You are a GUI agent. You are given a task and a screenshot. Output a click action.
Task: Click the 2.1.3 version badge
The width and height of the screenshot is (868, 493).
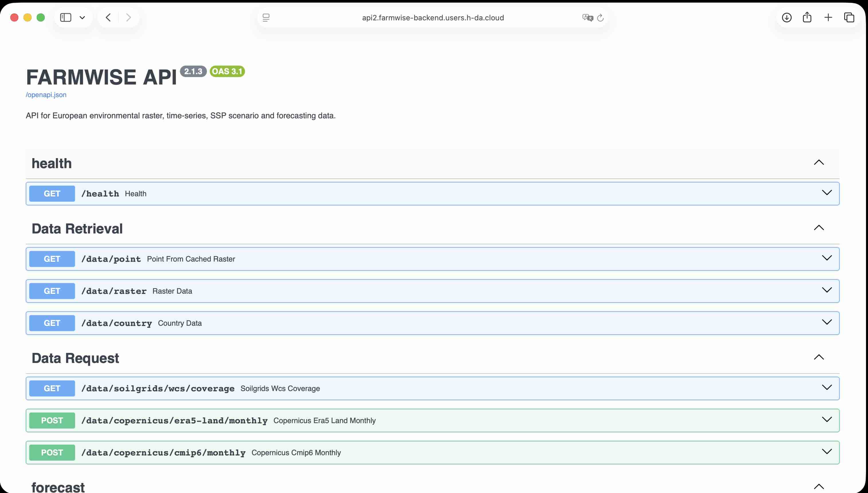pyautogui.click(x=193, y=71)
